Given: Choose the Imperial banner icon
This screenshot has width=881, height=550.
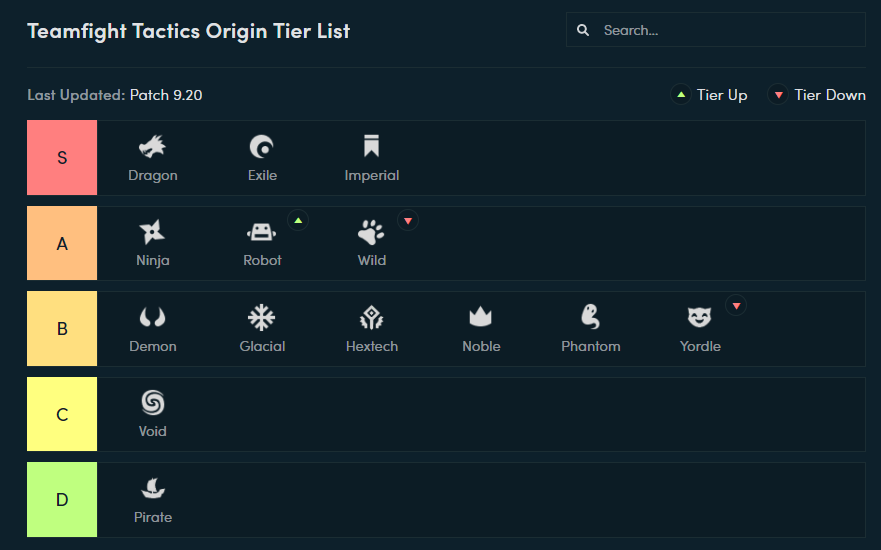Looking at the screenshot, I should [x=371, y=146].
